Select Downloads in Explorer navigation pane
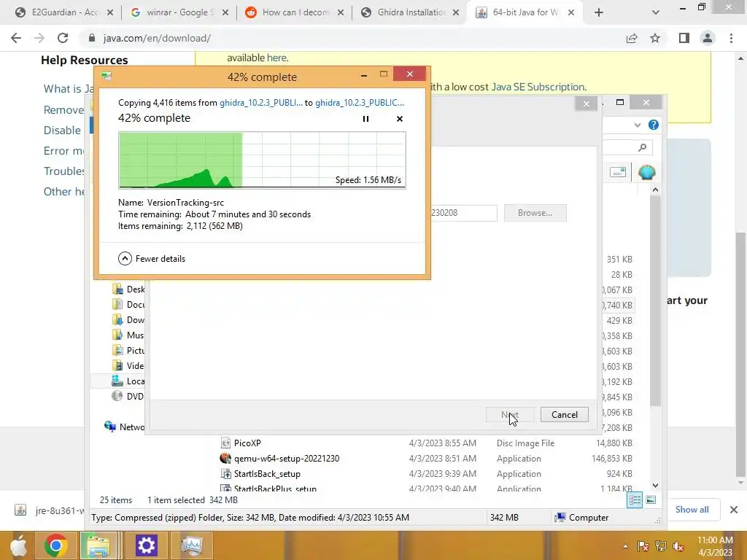Screen dimensions: 747x560 pos(128,320)
